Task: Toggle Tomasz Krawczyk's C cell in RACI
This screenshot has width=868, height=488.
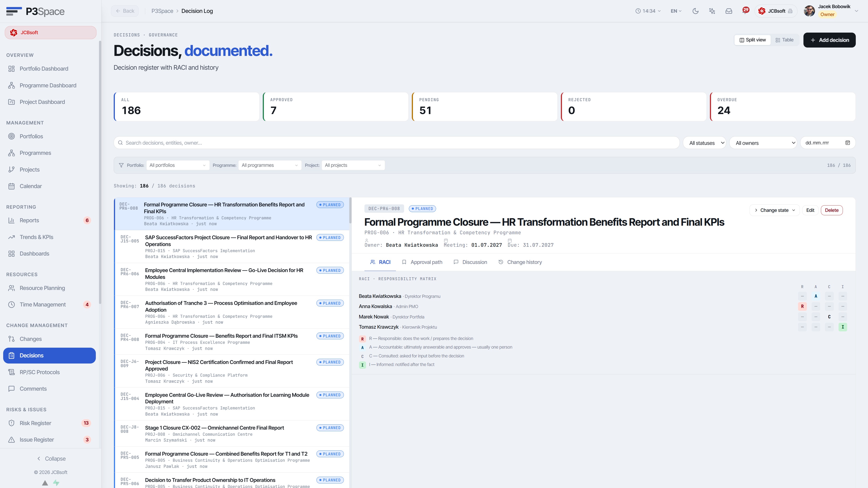Action: pos(829,327)
